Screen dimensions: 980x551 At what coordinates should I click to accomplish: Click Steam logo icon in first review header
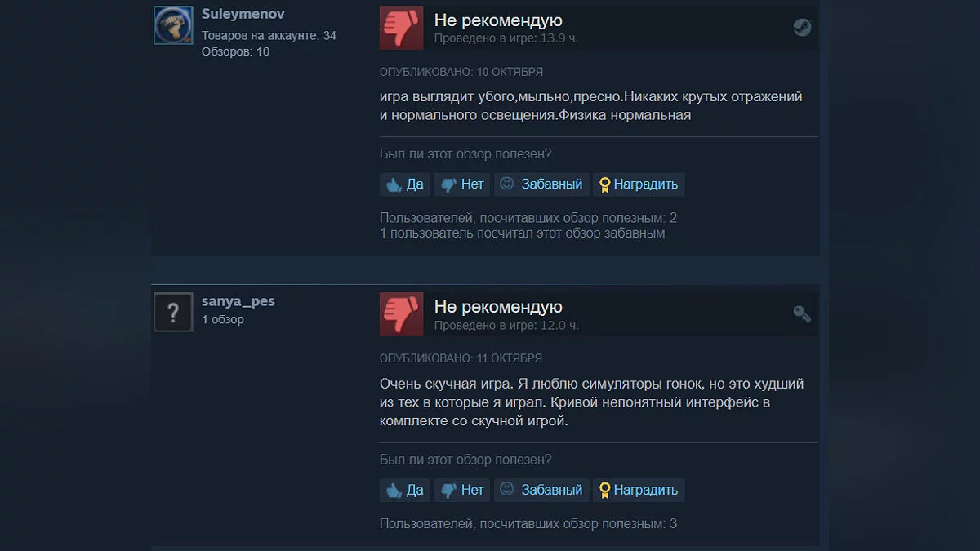802,28
